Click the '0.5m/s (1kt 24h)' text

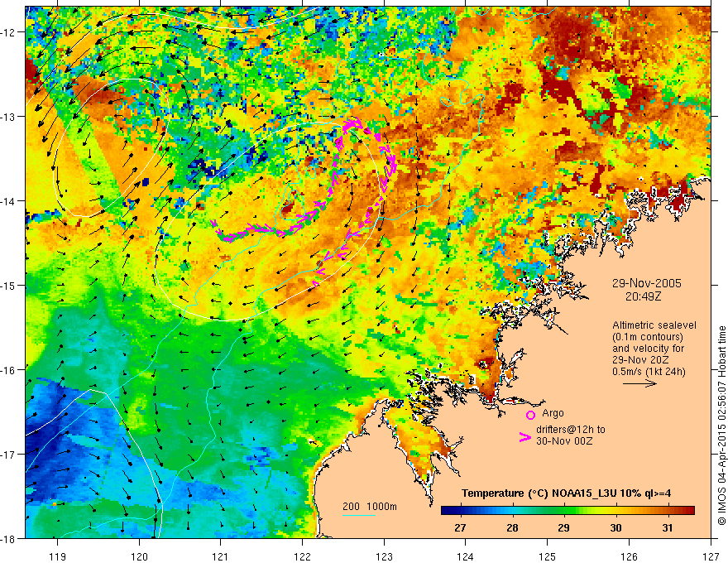point(649,372)
